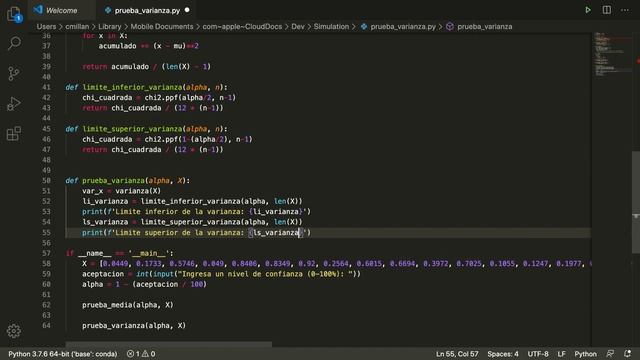Open the notifications bell
640x360 pixels.
point(627,353)
